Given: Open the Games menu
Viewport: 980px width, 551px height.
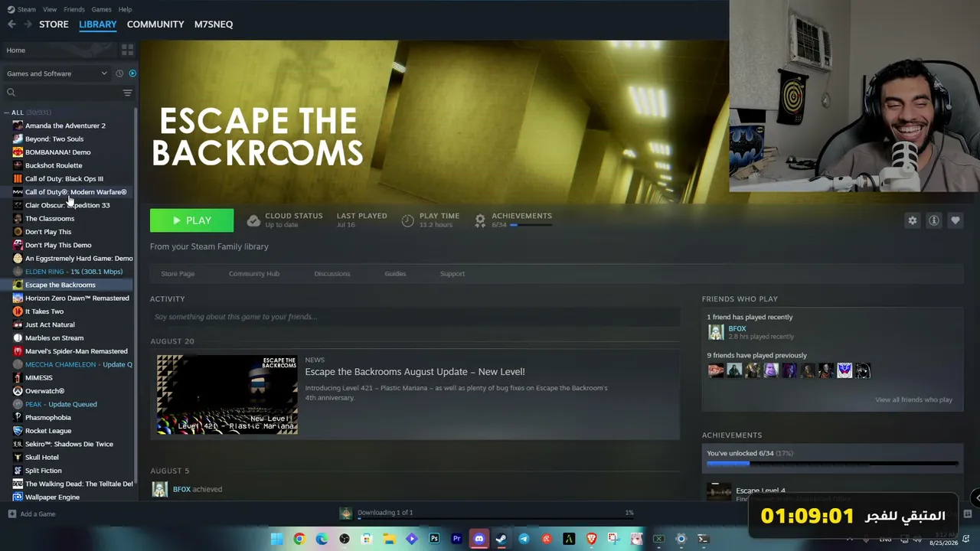Looking at the screenshot, I should pos(101,9).
